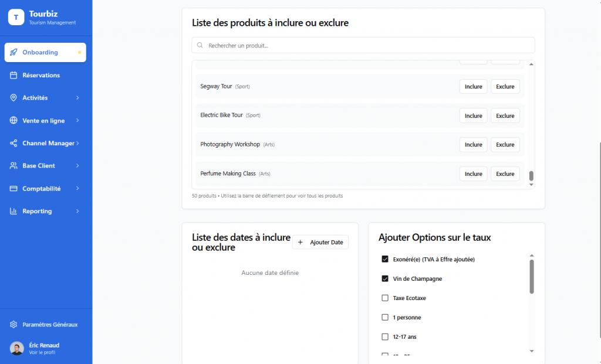
Task: Click the Activités location pin icon
Action: [13, 98]
